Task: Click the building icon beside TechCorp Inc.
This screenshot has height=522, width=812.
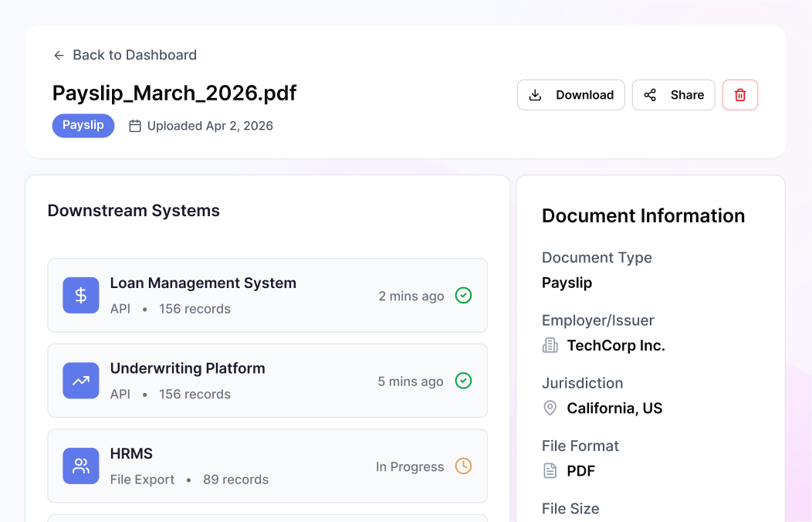Action: click(550, 345)
